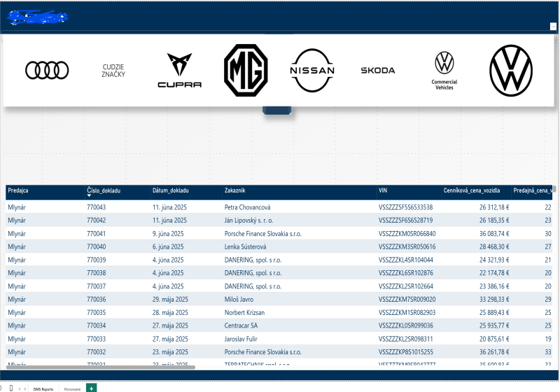Screen dimensions: 560x392
Task: Click the table's horizontal scrollbar
Action: click(x=101, y=367)
